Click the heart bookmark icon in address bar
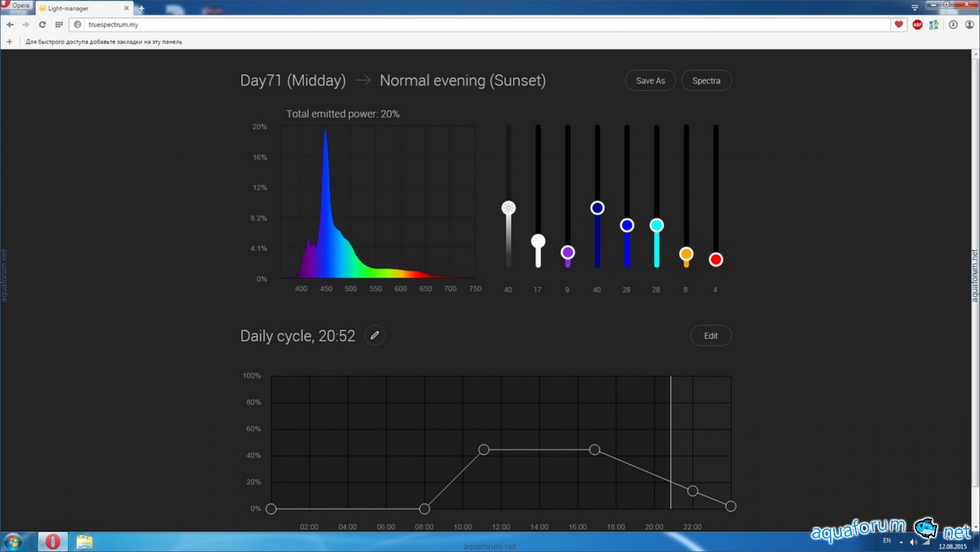The image size is (980, 552). click(x=899, y=24)
